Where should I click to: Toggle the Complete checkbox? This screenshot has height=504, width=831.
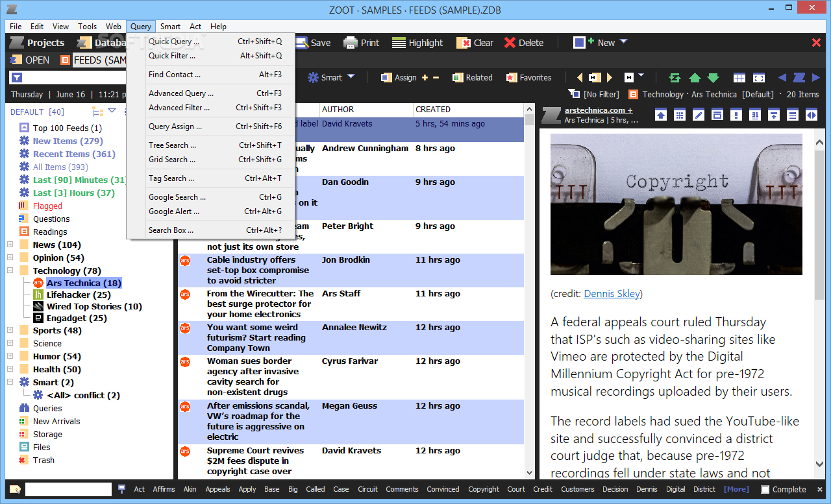[x=765, y=490]
